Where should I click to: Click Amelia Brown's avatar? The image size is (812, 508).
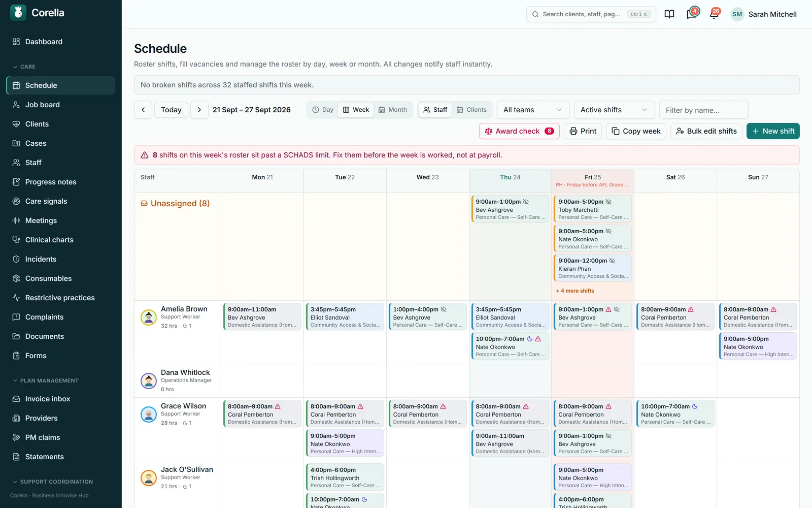[149, 317]
